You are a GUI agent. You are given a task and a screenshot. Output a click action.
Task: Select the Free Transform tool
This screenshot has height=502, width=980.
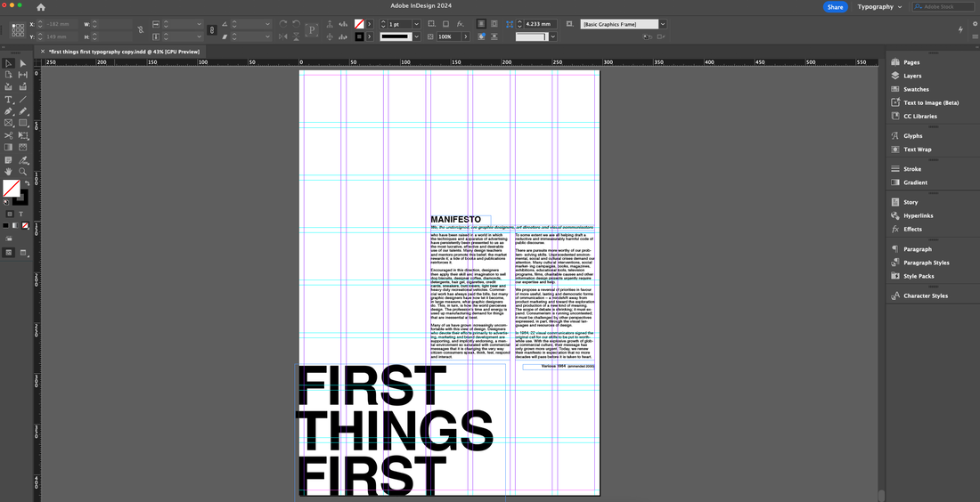[x=23, y=135]
